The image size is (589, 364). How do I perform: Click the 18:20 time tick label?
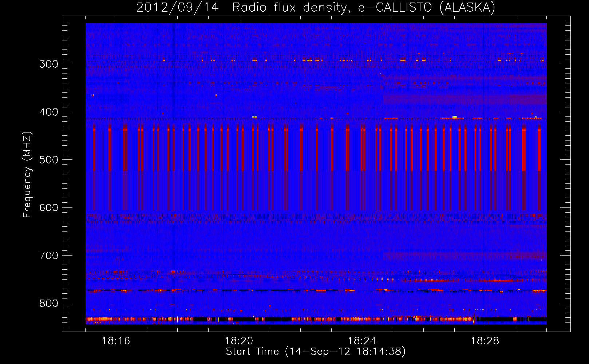click(x=239, y=341)
